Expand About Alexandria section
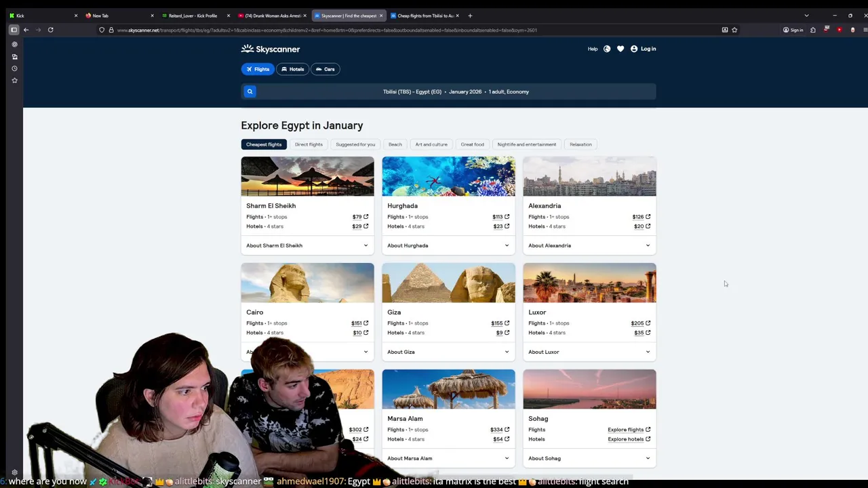This screenshot has width=868, height=488. point(589,245)
